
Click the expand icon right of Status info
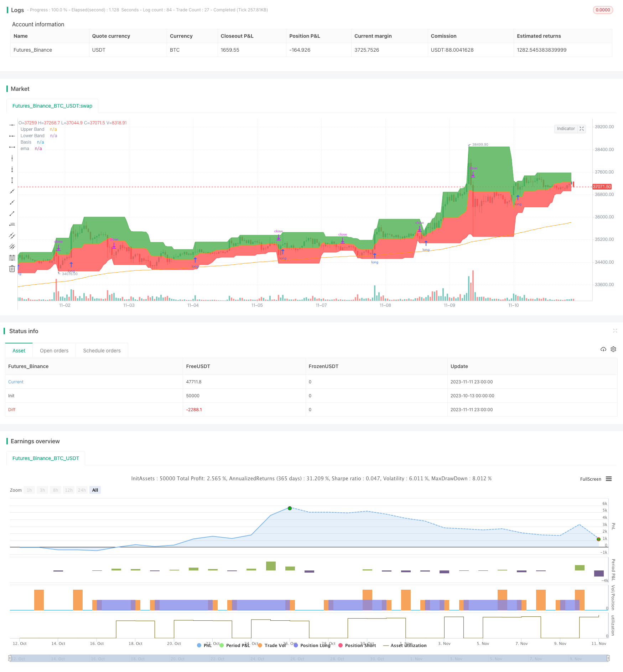click(x=615, y=331)
